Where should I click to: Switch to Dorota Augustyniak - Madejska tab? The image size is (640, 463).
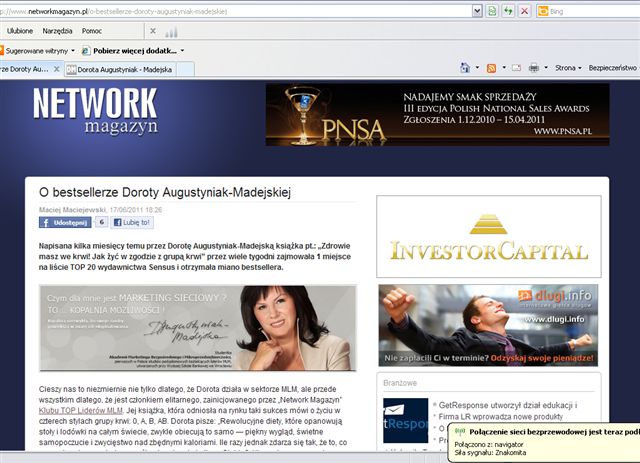click(x=120, y=69)
